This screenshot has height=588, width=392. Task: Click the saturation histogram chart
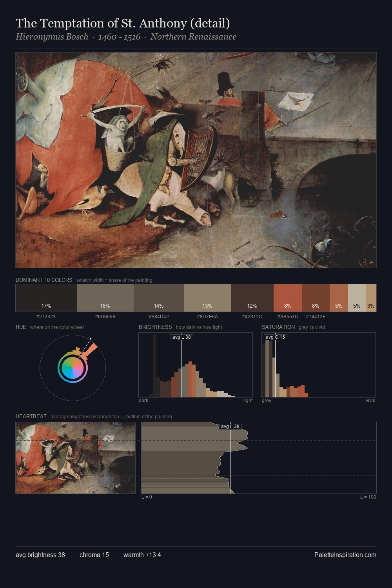point(319,365)
